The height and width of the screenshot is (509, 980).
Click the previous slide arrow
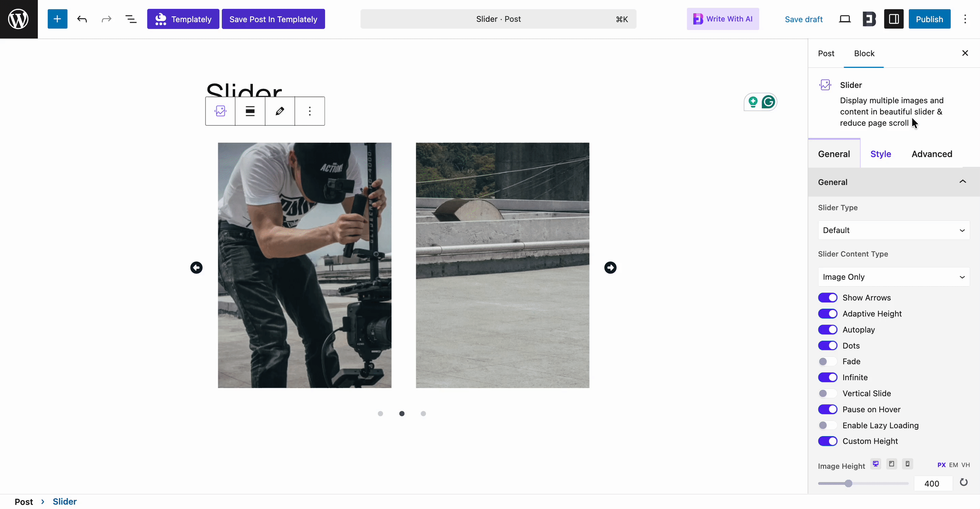point(196,267)
